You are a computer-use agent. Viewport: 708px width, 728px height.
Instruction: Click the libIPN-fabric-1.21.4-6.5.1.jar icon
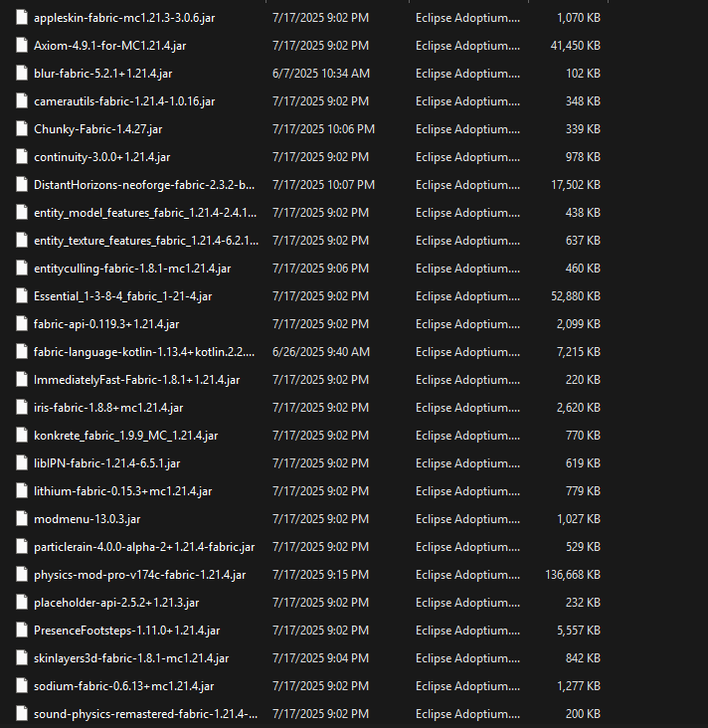coord(21,463)
